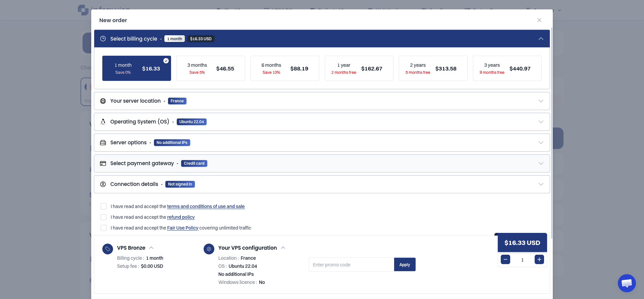644x299 pixels.
Task: Click the France location badge
Action: tap(177, 101)
